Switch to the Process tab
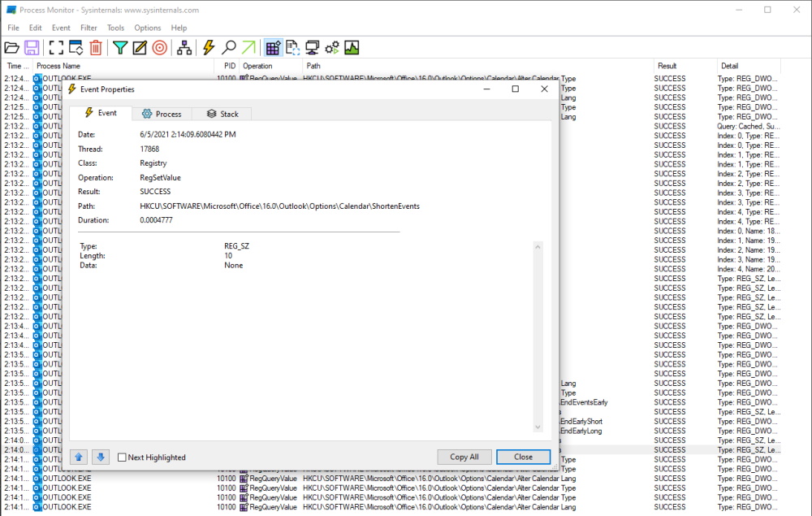 (162, 114)
